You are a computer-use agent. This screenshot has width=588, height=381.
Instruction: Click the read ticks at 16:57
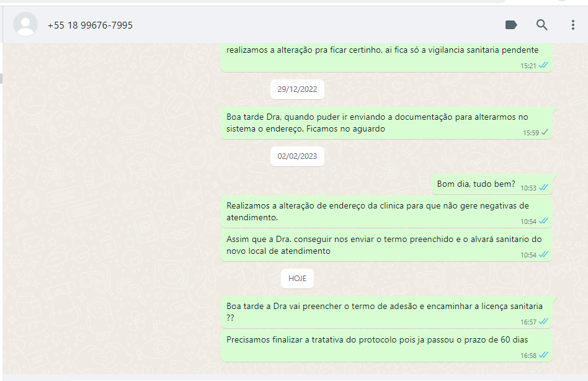coord(543,321)
